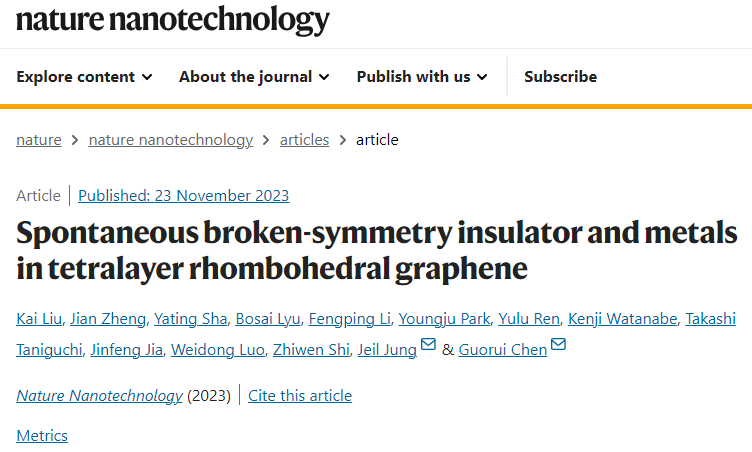Expand the About the journal menu
This screenshot has width=752, height=452.
(x=254, y=77)
